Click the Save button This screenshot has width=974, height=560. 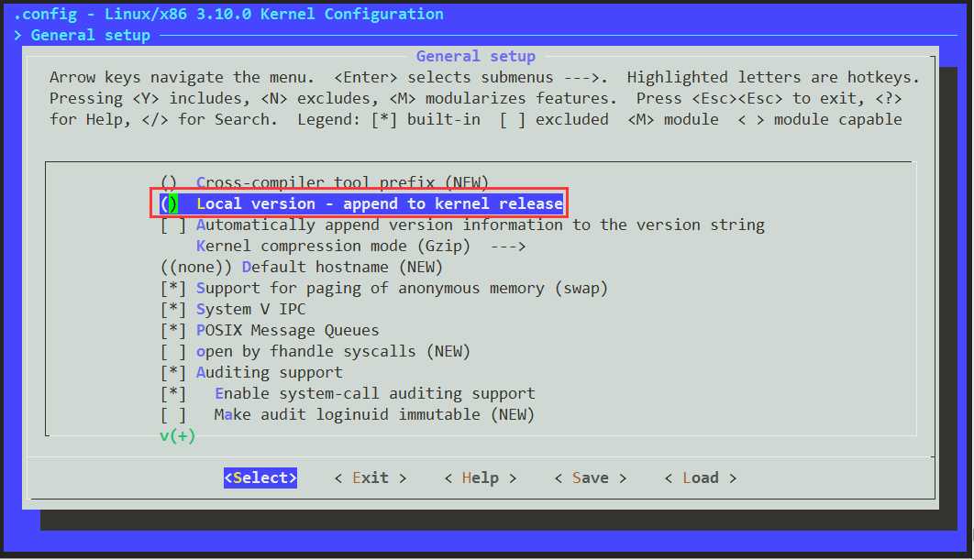pos(590,478)
